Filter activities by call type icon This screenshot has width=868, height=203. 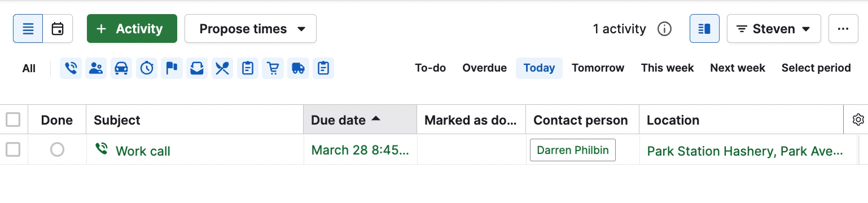click(x=71, y=68)
